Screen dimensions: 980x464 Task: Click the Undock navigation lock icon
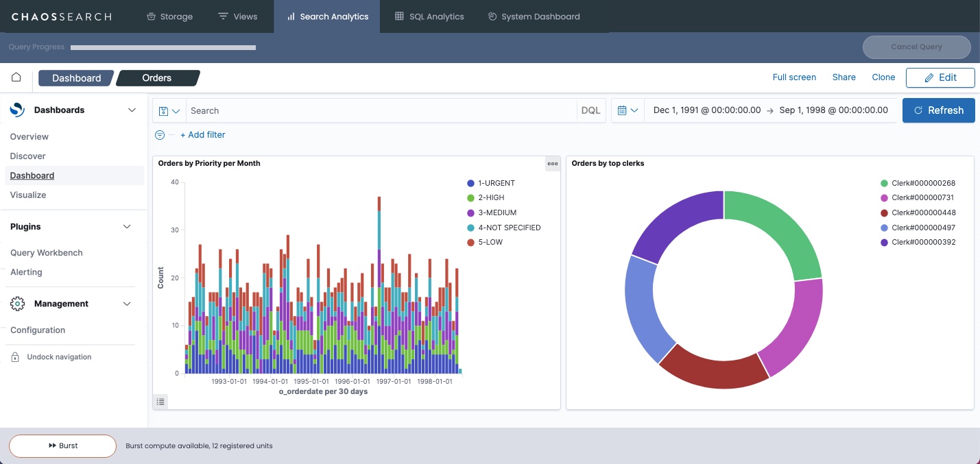point(15,357)
